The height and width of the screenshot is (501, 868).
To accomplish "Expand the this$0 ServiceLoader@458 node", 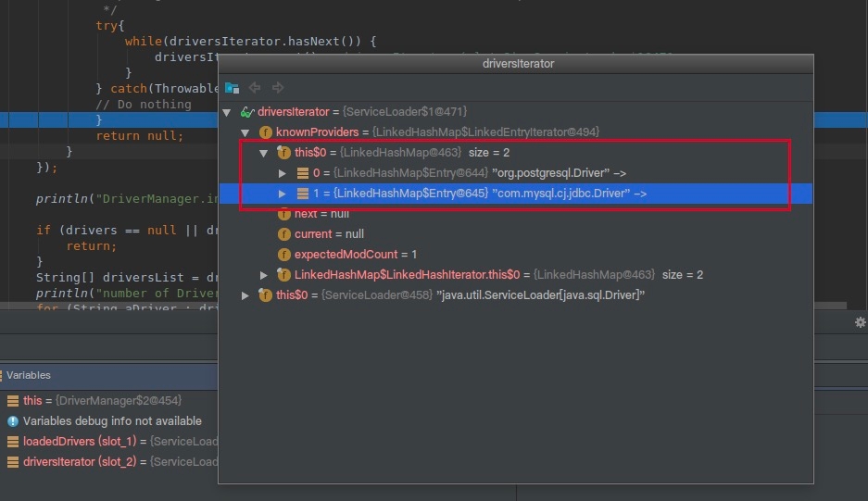I will click(245, 295).
